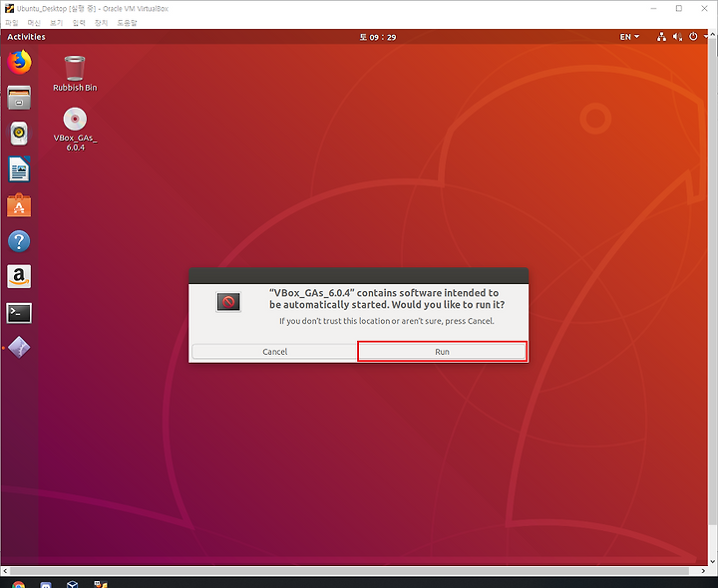Open the 파일 menu in VirtualBox

[11, 22]
